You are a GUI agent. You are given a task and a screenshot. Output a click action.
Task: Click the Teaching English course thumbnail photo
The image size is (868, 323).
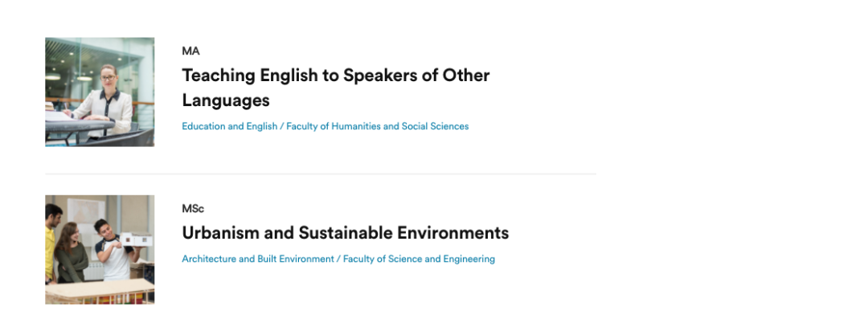[x=100, y=92]
